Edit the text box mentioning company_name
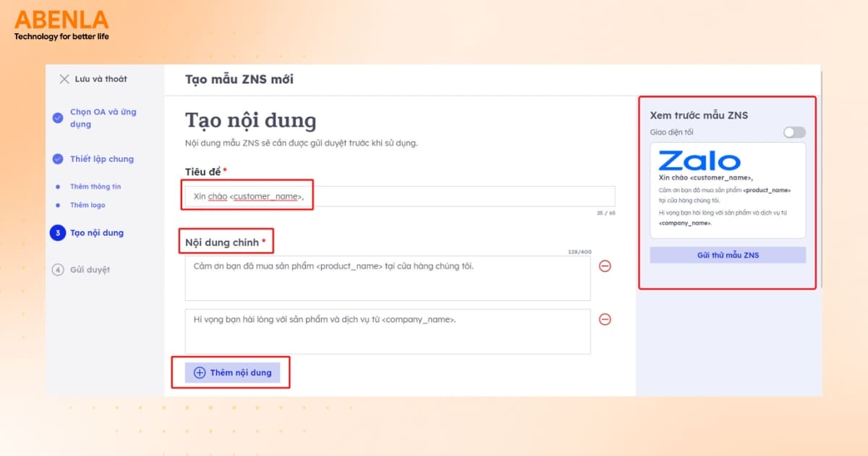This screenshot has height=456, width=868. point(388,332)
